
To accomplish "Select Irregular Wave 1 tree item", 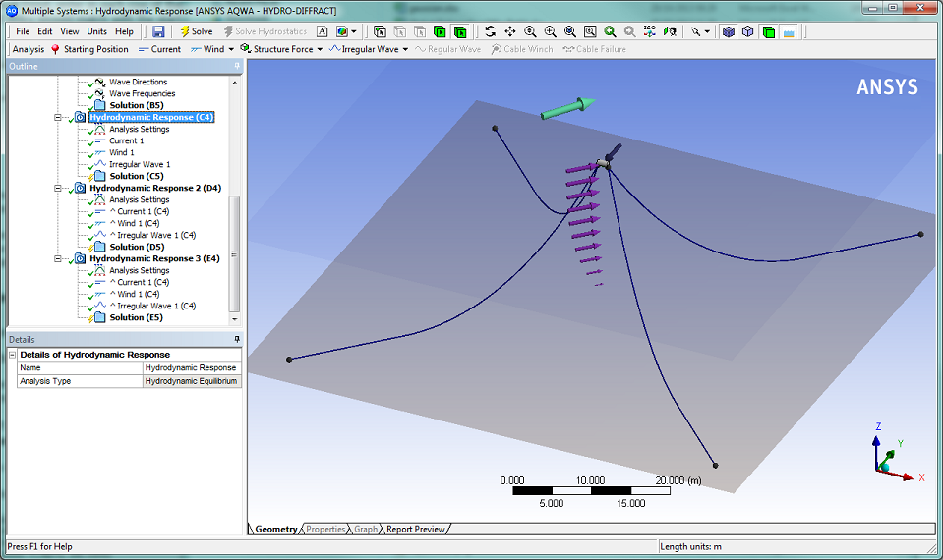I will tap(140, 164).
